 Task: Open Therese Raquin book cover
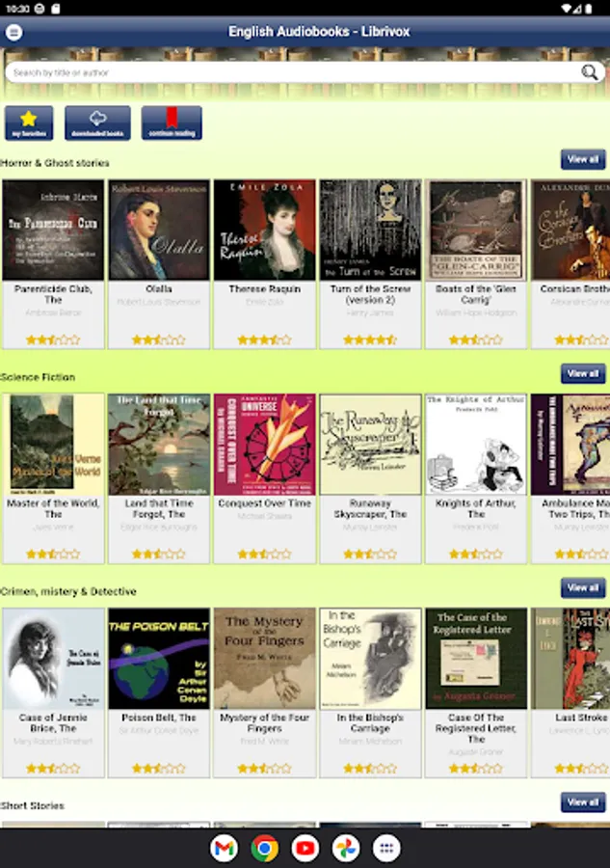coord(264,230)
